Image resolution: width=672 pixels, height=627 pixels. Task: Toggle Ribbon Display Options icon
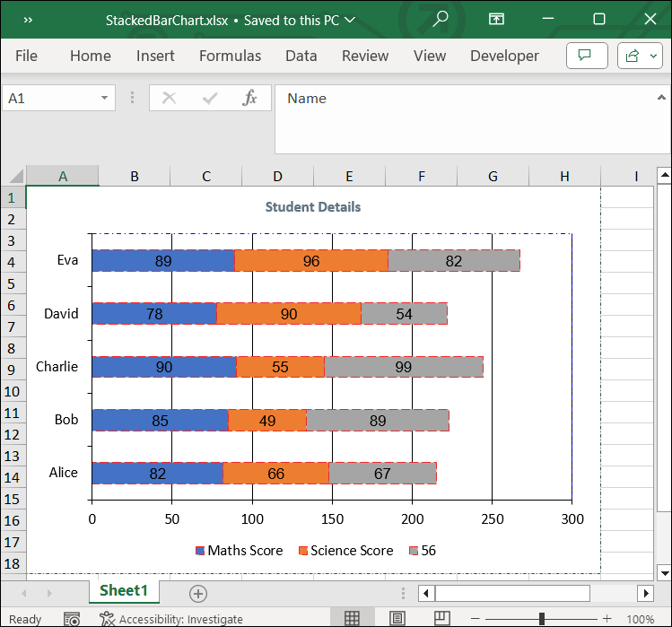point(496,20)
